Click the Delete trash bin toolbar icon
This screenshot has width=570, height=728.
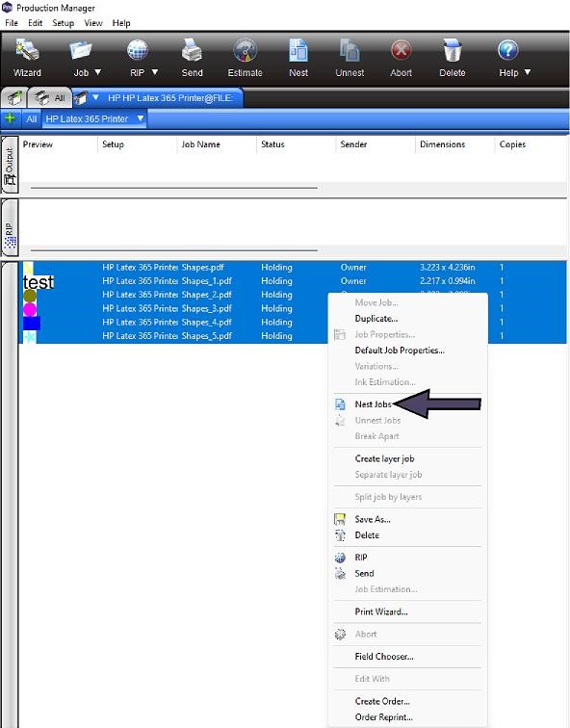coord(453,50)
